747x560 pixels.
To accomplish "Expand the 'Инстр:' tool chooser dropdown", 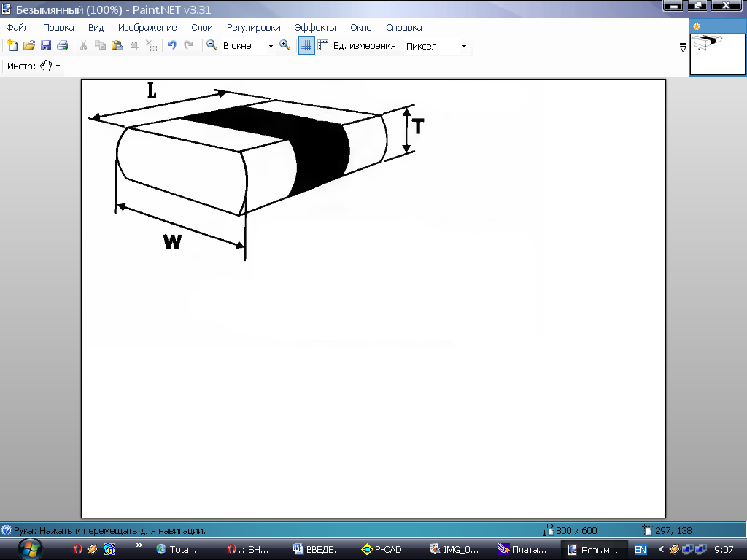I will tap(58, 66).
